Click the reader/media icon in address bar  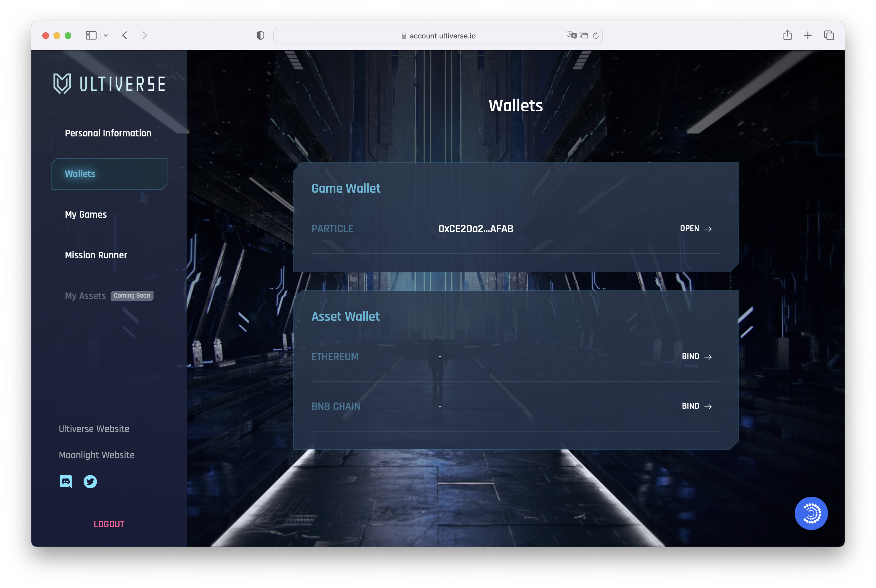click(x=584, y=35)
